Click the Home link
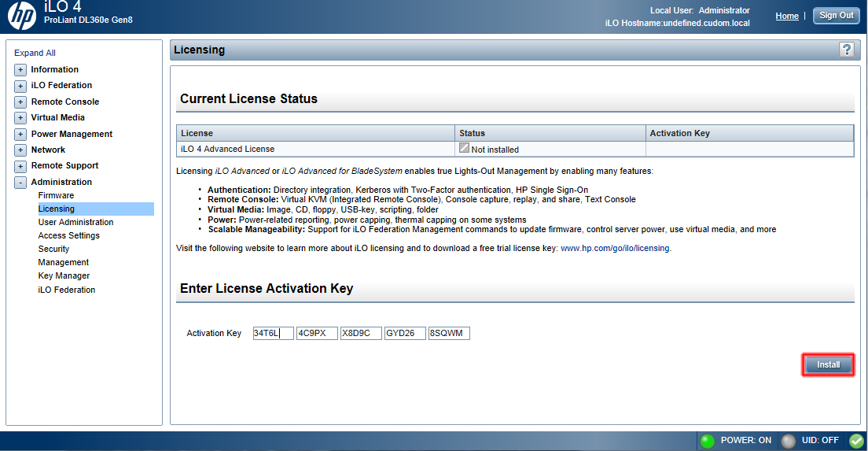Screen dimensions: 868x451 (x=786, y=16)
